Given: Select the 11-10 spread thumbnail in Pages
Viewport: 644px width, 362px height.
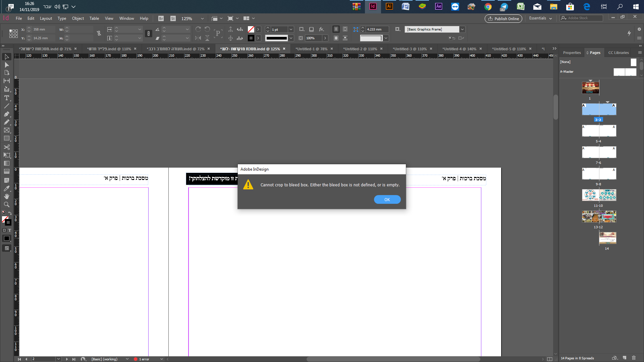Looking at the screenshot, I should [599, 195].
